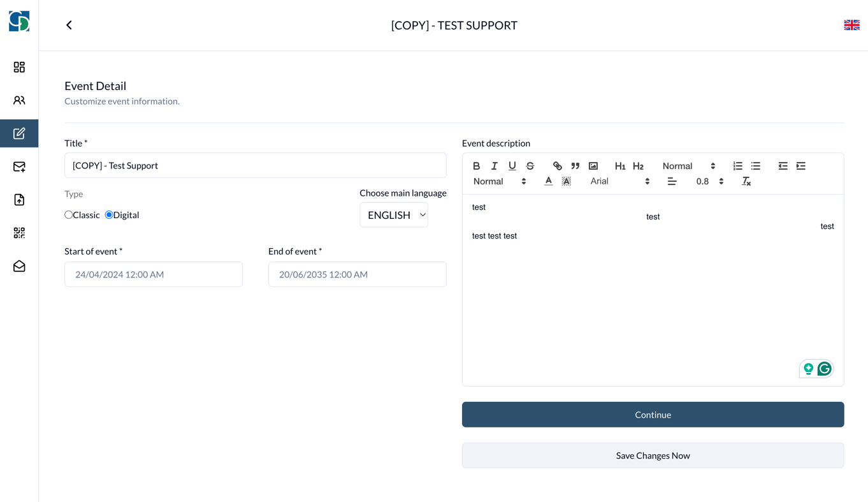Apply blockquote formatting
The image size is (868, 502).
tap(575, 166)
